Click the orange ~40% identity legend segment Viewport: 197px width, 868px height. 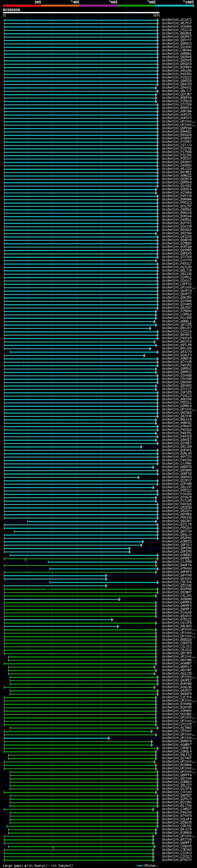[60, 6]
